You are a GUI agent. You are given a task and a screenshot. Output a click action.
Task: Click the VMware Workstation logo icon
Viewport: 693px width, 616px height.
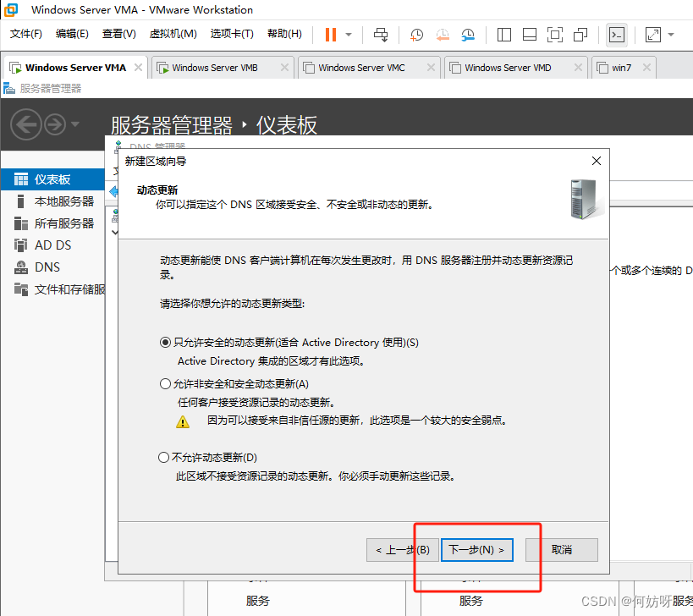click(x=11, y=9)
